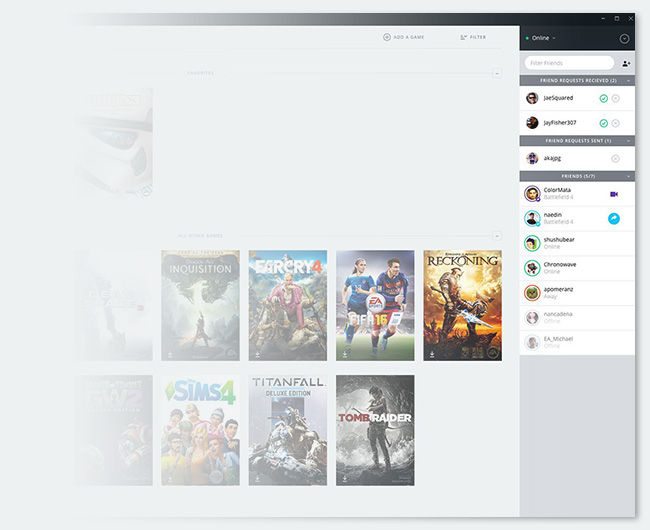
Task: Select friend name Chronowave
Action: pos(560,264)
